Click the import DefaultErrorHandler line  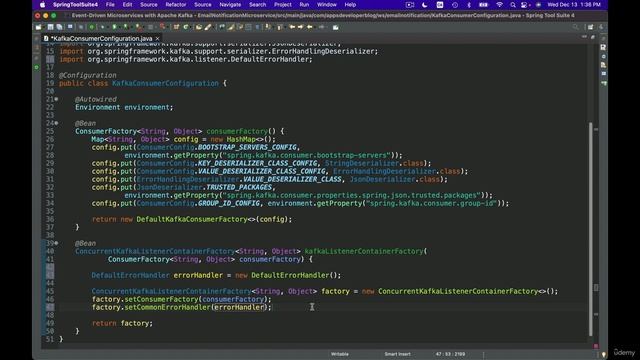tap(186, 59)
